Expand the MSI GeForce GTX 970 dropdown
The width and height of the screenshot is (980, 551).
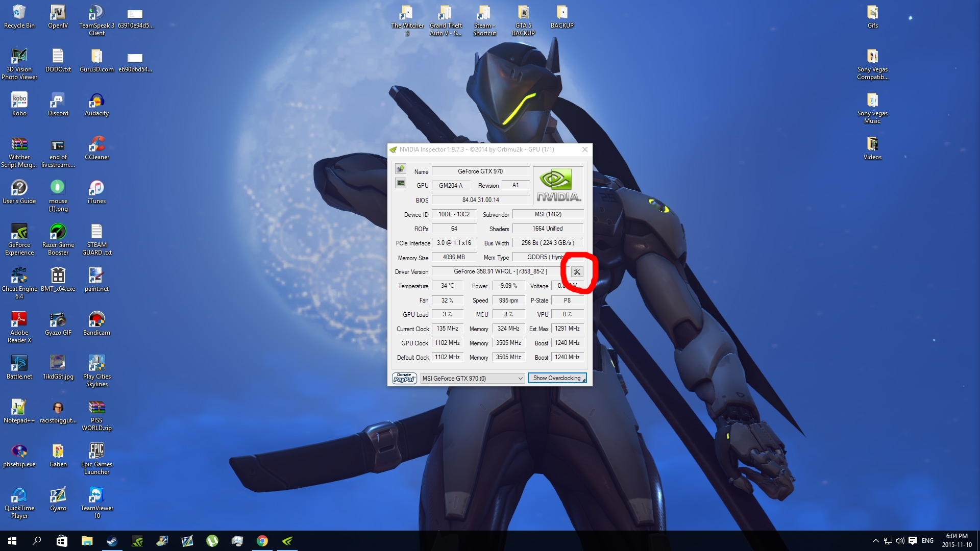tap(520, 378)
